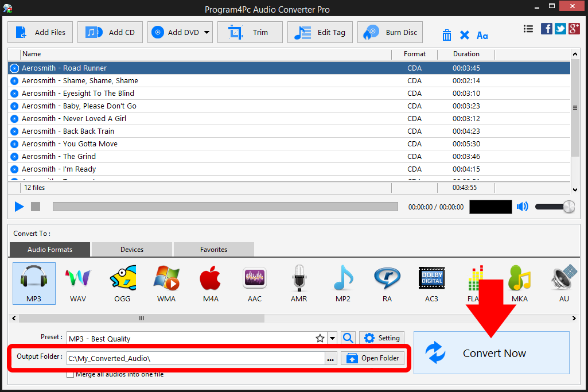The image size is (588, 392).
Task: Switch to the Devices tab
Action: click(131, 249)
